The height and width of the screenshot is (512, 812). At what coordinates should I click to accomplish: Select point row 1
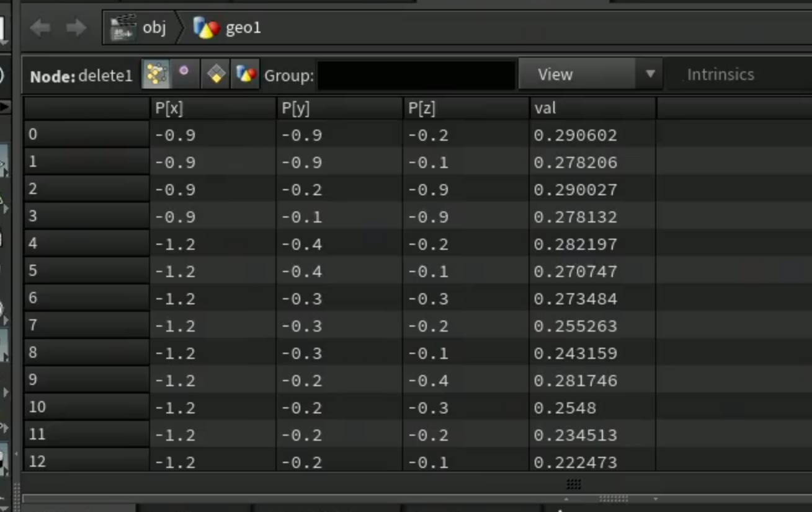click(86, 162)
